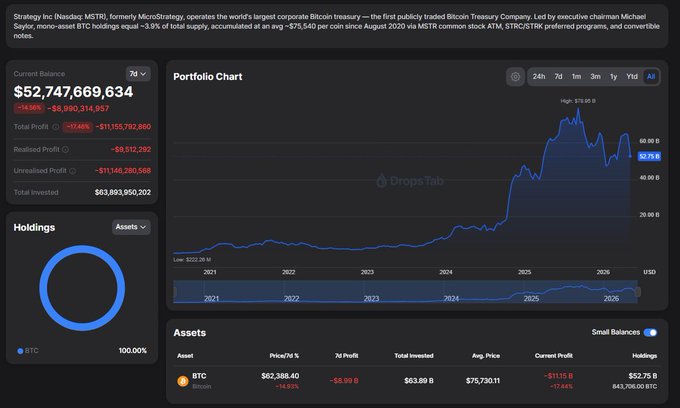Click the $63.89 B total invested cell
The image size is (680, 408).
(x=418, y=381)
